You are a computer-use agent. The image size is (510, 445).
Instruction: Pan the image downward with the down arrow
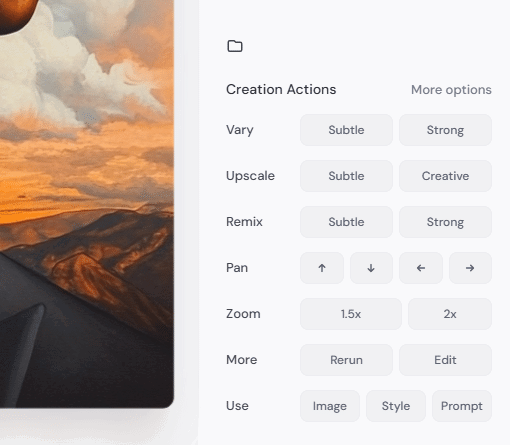(371, 268)
